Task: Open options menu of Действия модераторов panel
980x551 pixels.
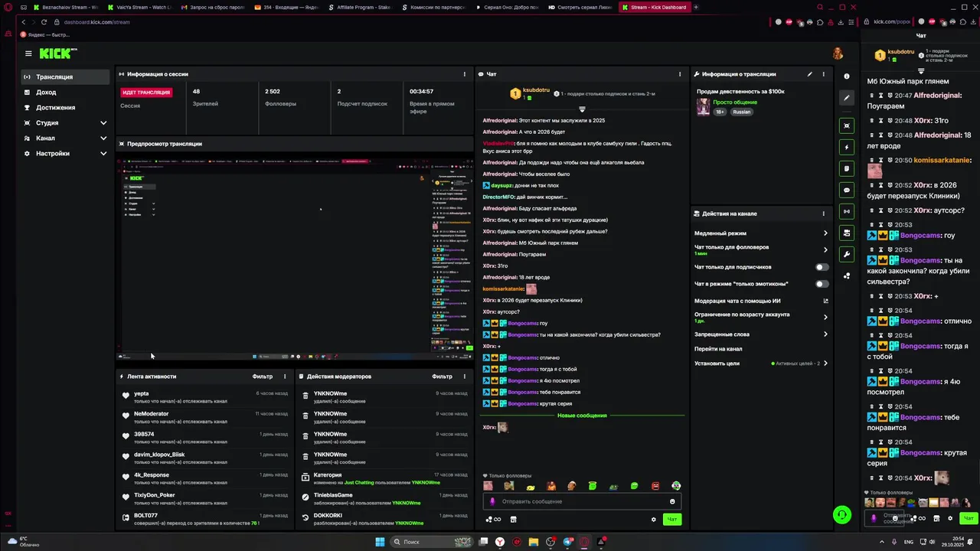Action: [x=464, y=377]
